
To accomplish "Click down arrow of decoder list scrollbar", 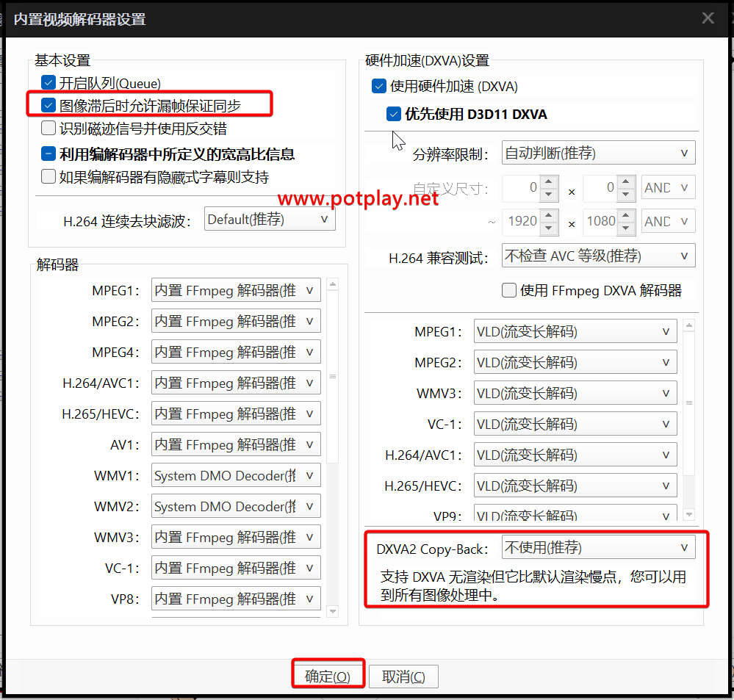I will [333, 611].
